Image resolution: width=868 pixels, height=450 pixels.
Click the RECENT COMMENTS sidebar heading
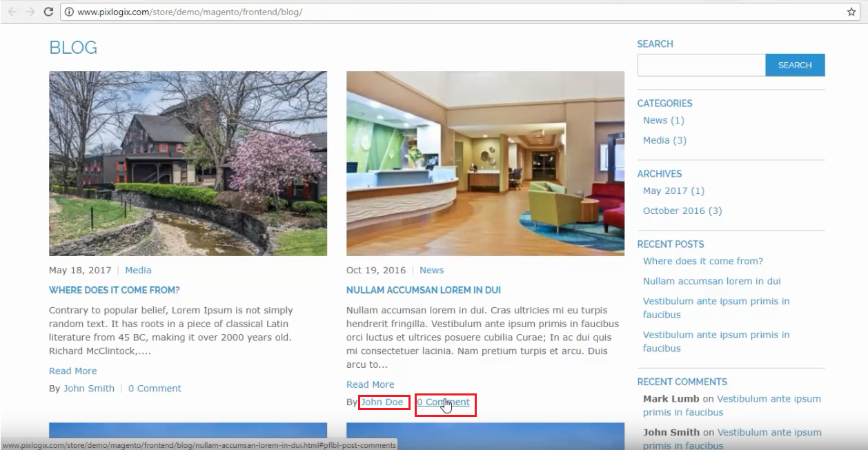[682, 381]
